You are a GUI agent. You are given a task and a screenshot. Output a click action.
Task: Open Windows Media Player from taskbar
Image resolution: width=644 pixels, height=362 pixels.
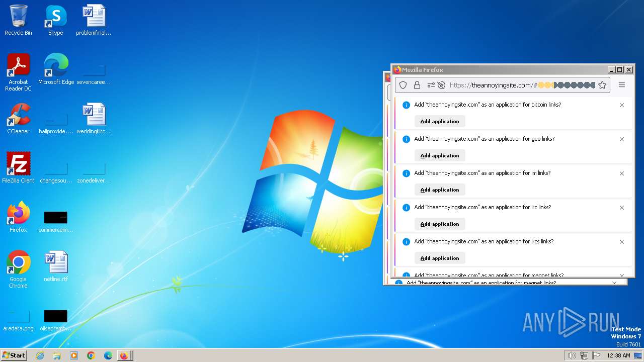click(74, 355)
